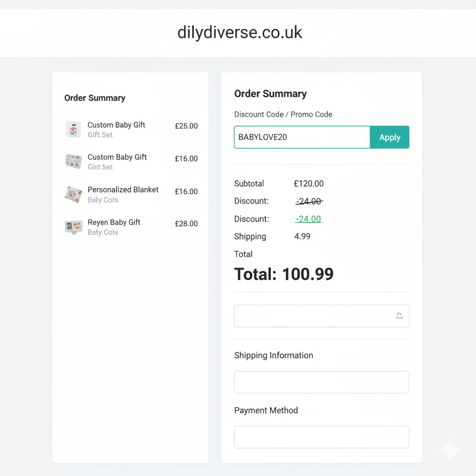Click the bold Total: 100.99 text

tap(284, 274)
